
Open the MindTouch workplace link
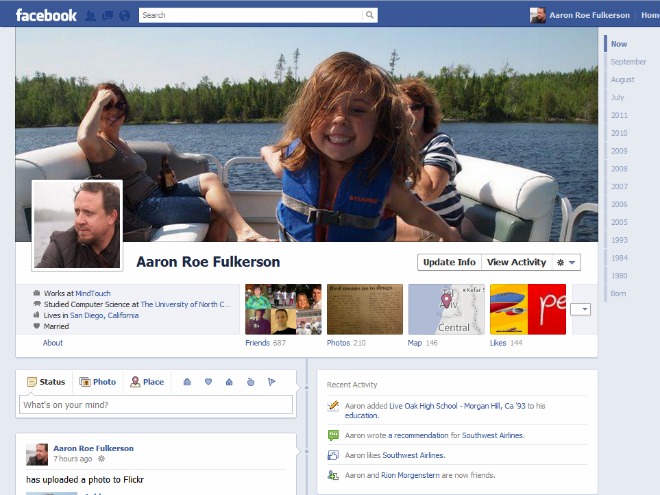(x=92, y=293)
